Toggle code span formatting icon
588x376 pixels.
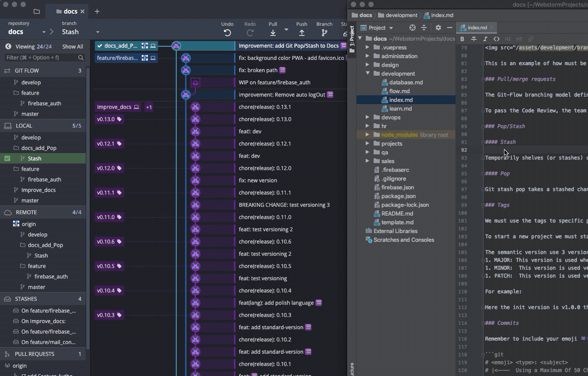[x=497, y=39]
